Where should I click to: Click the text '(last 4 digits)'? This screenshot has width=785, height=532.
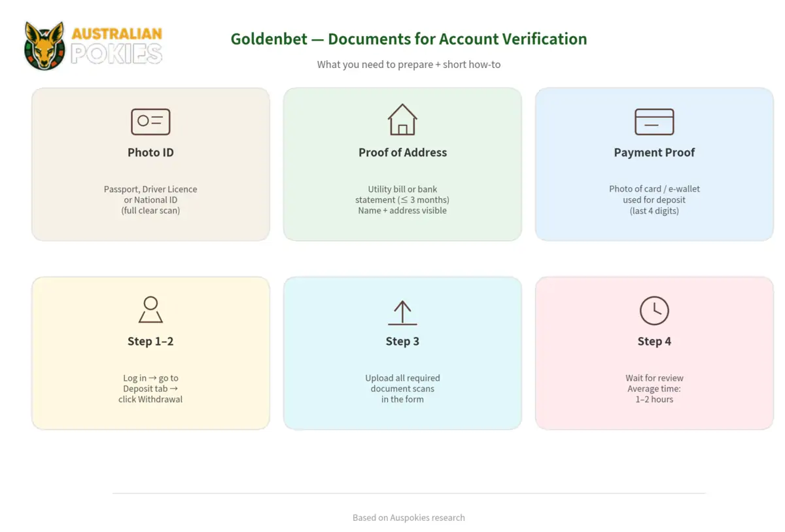(654, 211)
